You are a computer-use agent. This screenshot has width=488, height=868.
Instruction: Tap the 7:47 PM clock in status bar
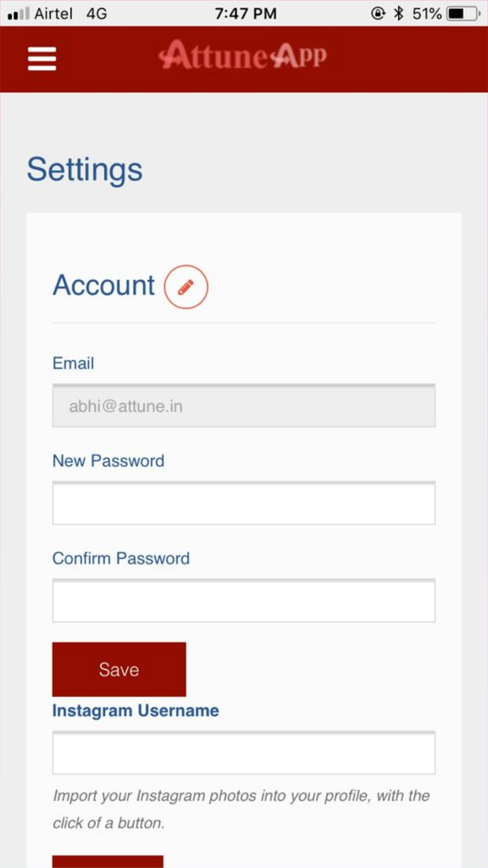(x=245, y=13)
